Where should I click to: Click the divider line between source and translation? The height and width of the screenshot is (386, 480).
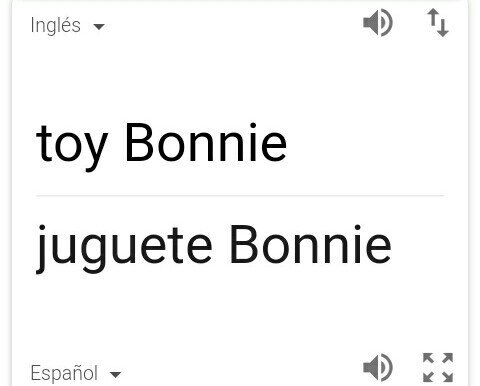click(240, 196)
